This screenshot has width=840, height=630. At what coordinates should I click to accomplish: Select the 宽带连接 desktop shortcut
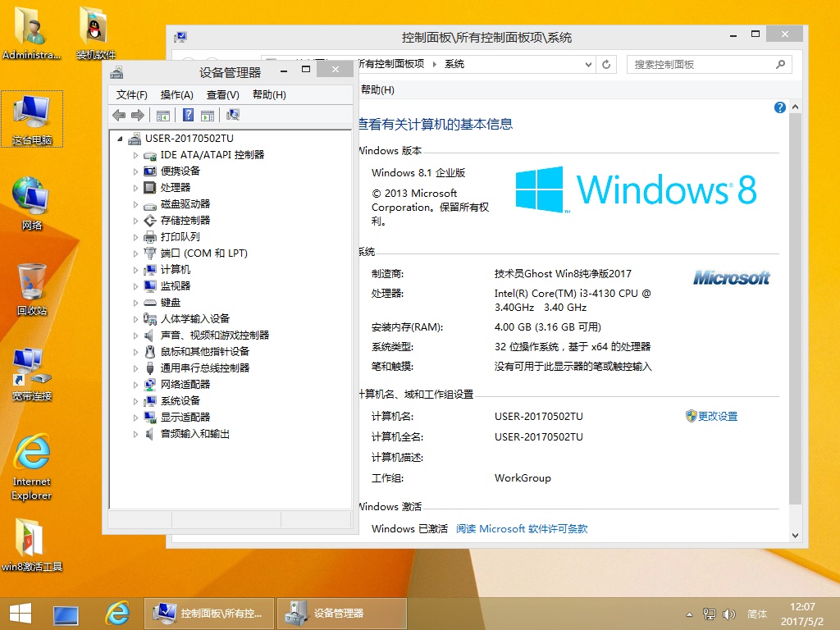coord(32,374)
